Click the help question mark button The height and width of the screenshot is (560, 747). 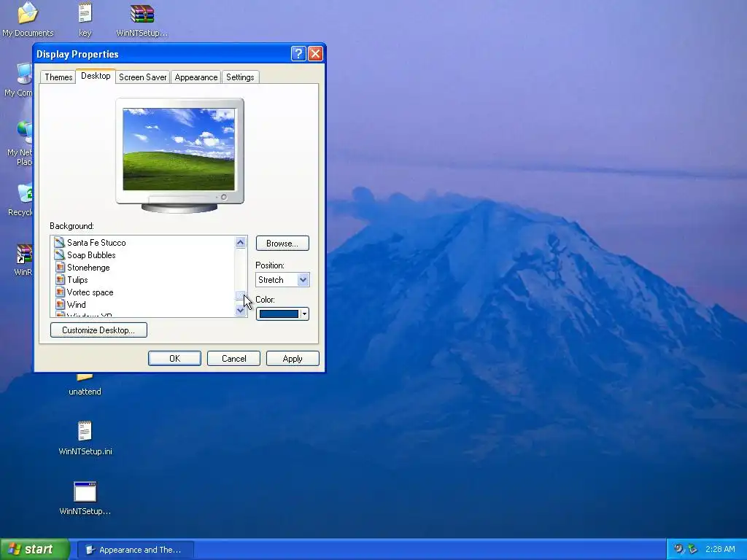coord(298,54)
